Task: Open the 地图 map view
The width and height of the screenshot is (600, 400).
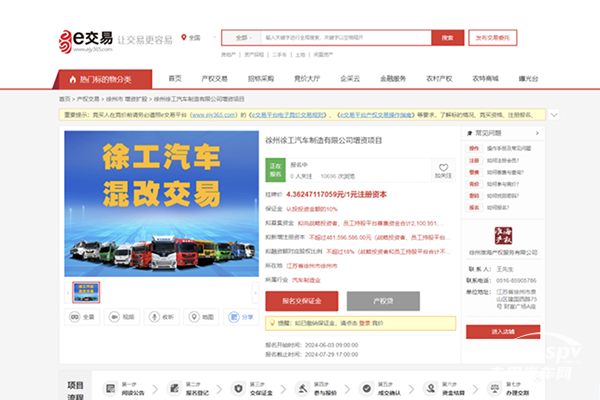Action: 202,316
